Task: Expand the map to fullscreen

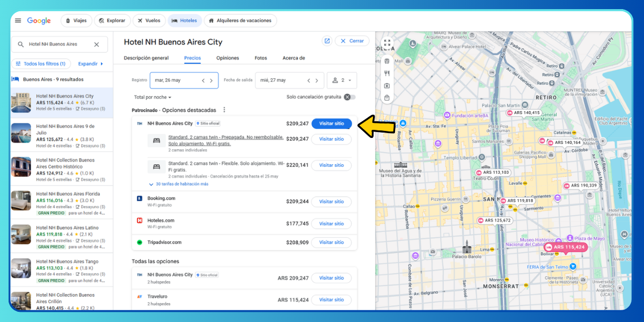Action: [x=387, y=43]
